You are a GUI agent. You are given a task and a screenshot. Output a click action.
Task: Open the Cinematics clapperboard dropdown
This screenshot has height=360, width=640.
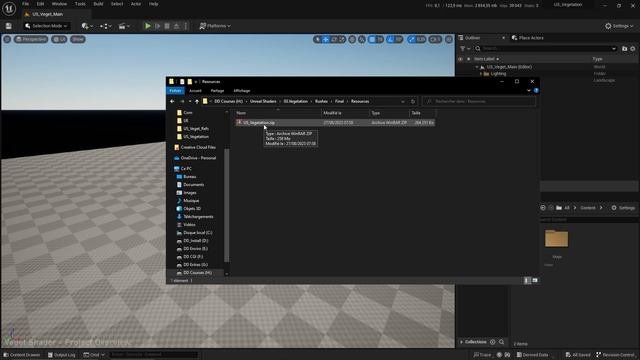[124, 26]
